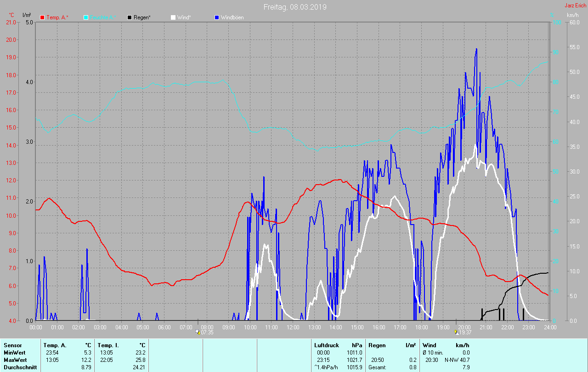Click the '03:00' time axis label
The width and height of the screenshot is (588, 372).
coord(100,327)
